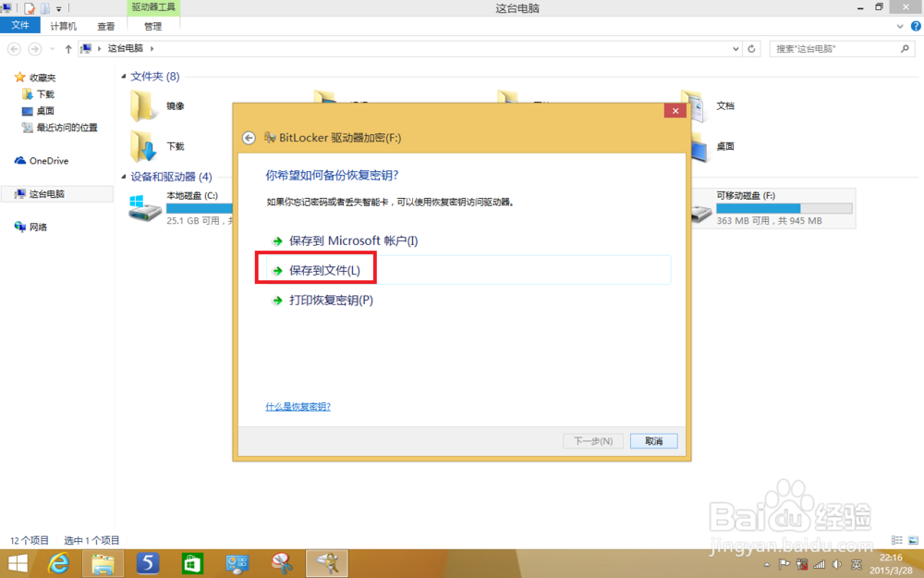924x578 pixels.
Task: Launch Internet Explorer from taskbar
Action: click(58, 563)
